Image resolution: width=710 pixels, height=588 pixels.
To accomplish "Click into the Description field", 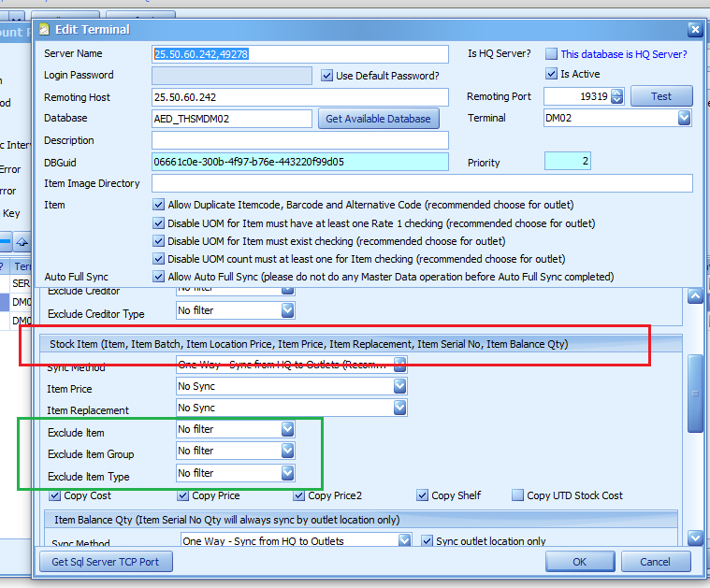I will pos(299,140).
